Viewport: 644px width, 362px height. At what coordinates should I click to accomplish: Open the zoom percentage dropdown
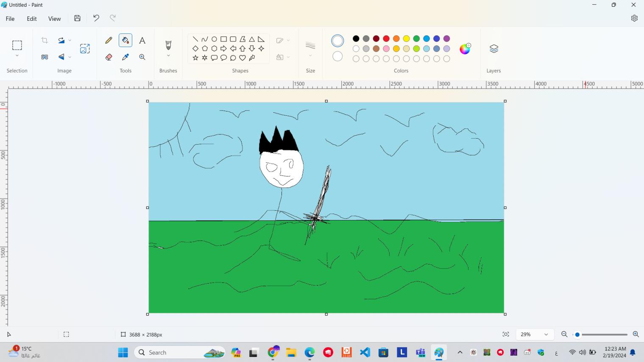pos(546,334)
